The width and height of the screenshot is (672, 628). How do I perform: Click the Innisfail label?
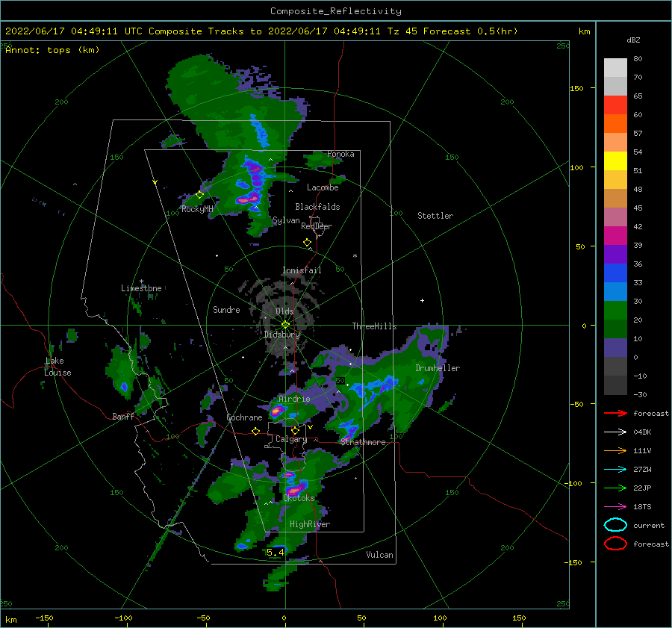pyautogui.click(x=302, y=270)
